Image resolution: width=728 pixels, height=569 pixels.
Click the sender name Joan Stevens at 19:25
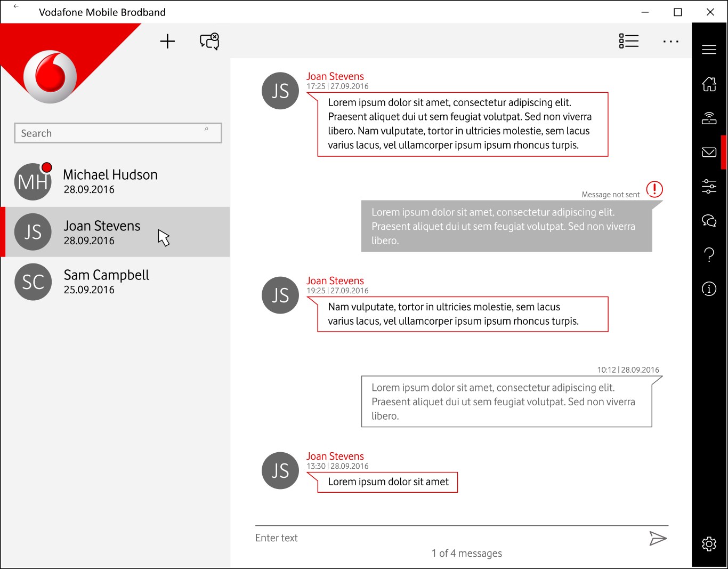coord(335,281)
